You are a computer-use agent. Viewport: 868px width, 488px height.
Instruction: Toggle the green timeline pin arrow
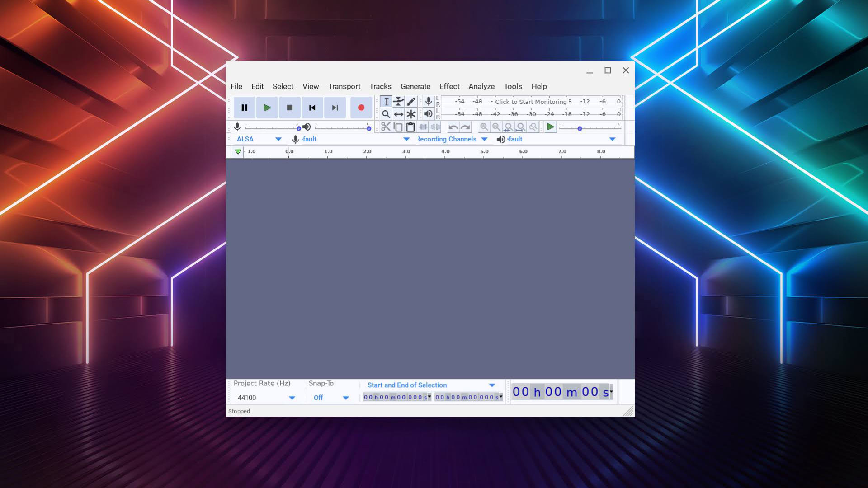coord(238,151)
